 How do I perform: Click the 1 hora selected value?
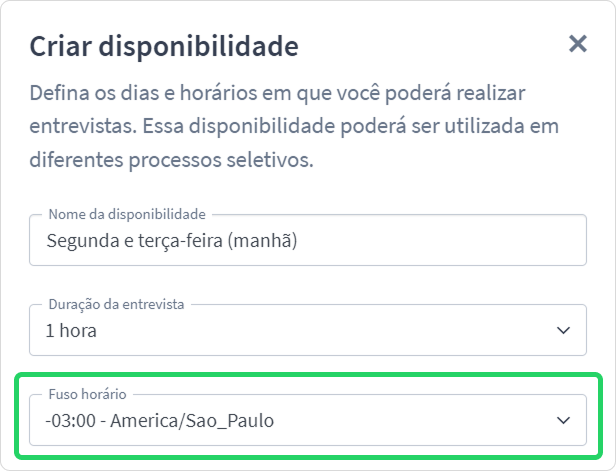coord(71,330)
